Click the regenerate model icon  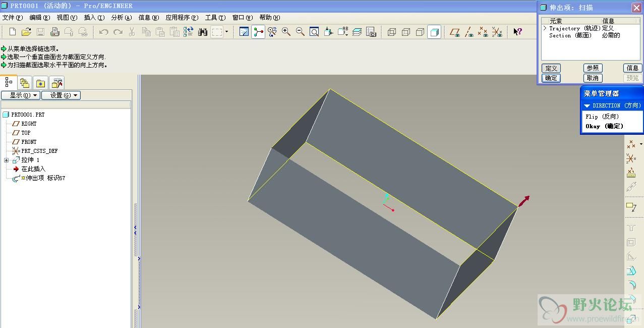tap(189, 32)
